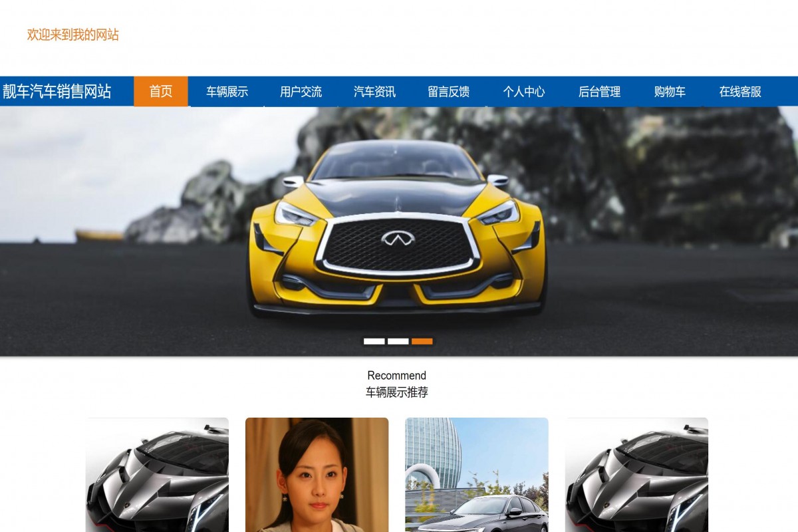Open the 用户交流 section
798x532 pixels.
pyautogui.click(x=301, y=92)
